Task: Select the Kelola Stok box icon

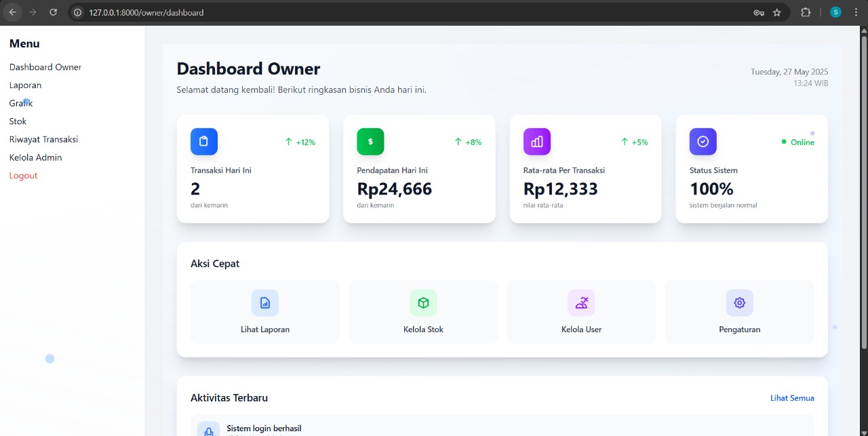Action: 422,302
